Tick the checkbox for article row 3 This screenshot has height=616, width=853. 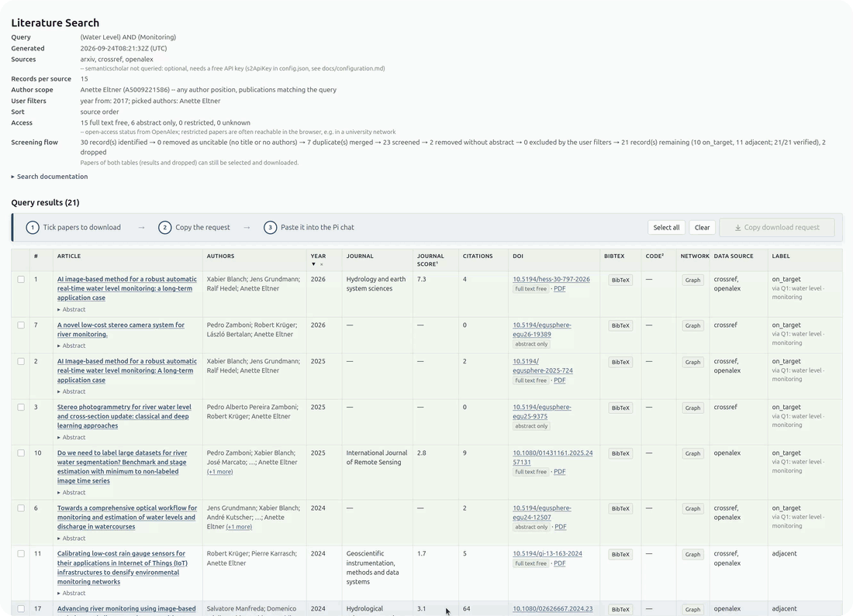tap(21, 408)
